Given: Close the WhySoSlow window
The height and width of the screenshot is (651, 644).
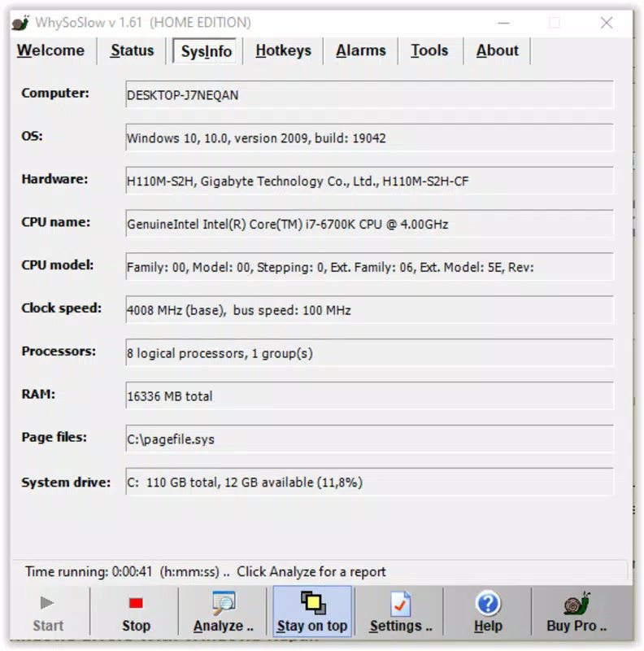Looking at the screenshot, I should click(607, 23).
